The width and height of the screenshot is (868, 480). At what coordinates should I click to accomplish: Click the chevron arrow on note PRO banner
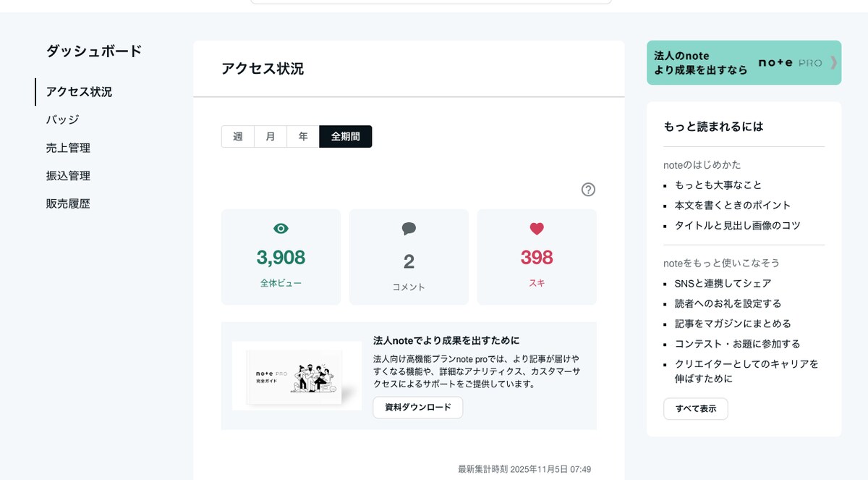pyautogui.click(x=833, y=63)
